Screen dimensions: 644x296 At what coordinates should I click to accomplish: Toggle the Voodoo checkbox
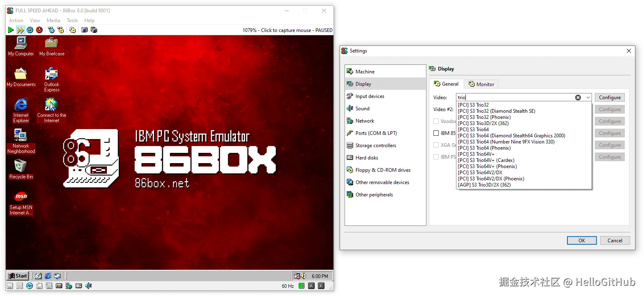tap(436, 121)
